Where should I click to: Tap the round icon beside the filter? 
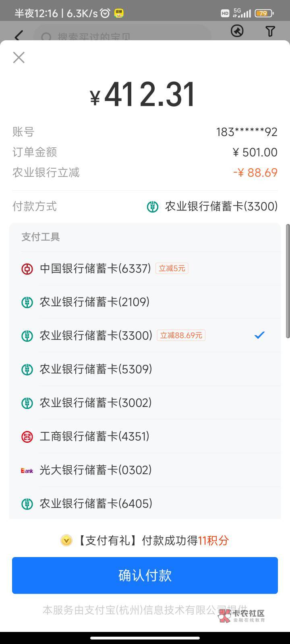[x=237, y=31]
